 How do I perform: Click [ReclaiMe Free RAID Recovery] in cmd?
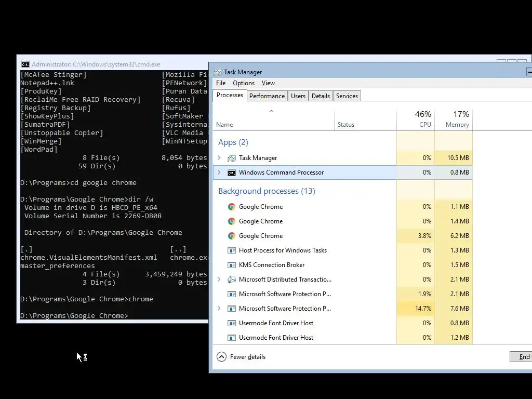[81, 100]
